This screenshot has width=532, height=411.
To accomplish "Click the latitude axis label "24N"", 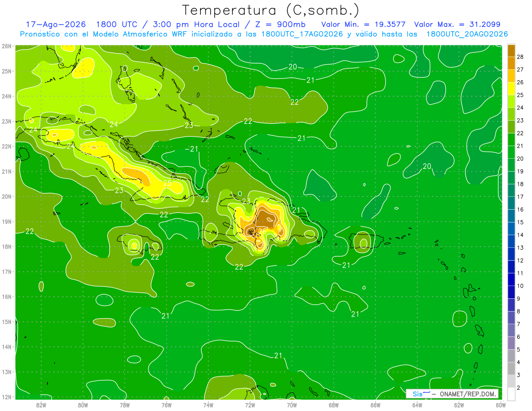I will pos(6,96).
